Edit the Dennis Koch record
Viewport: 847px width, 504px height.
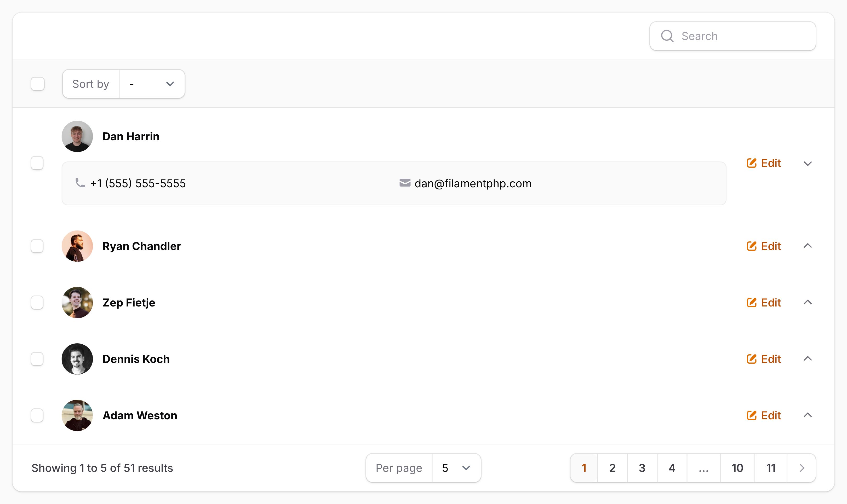point(764,359)
